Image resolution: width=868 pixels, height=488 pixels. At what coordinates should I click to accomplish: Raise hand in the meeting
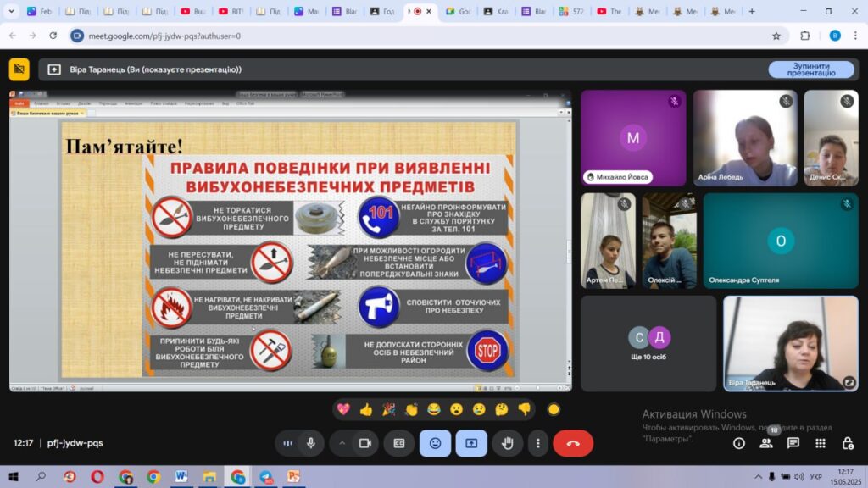pos(509,443)
